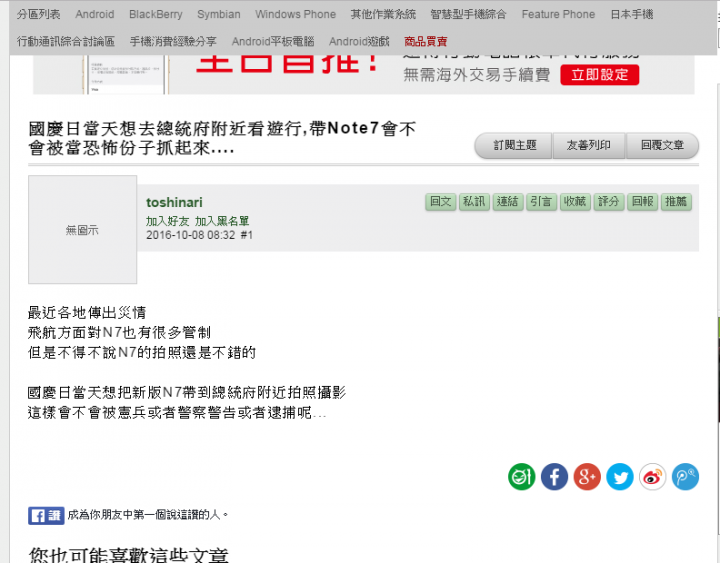This screenshot has height=563, width=720.
Task: Report the post with 回報
Action: 642,202
